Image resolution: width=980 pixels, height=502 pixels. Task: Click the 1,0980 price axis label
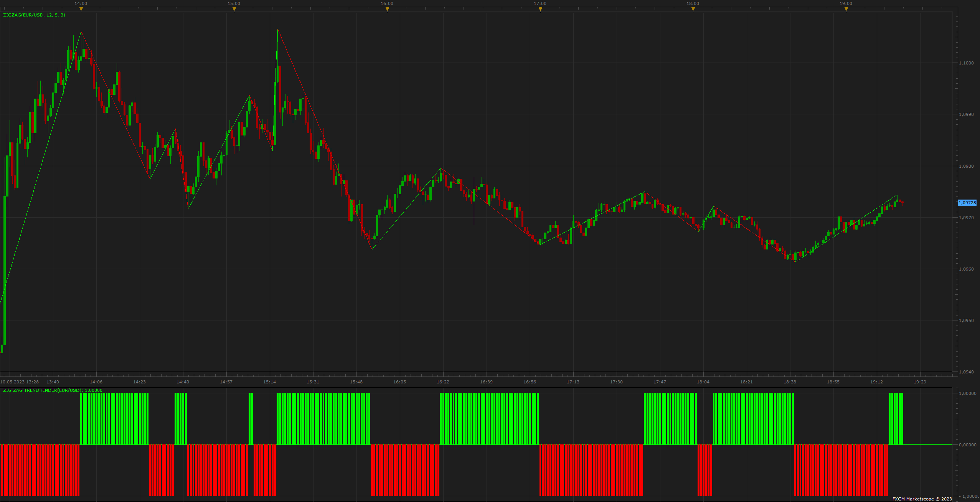(966, 166)
